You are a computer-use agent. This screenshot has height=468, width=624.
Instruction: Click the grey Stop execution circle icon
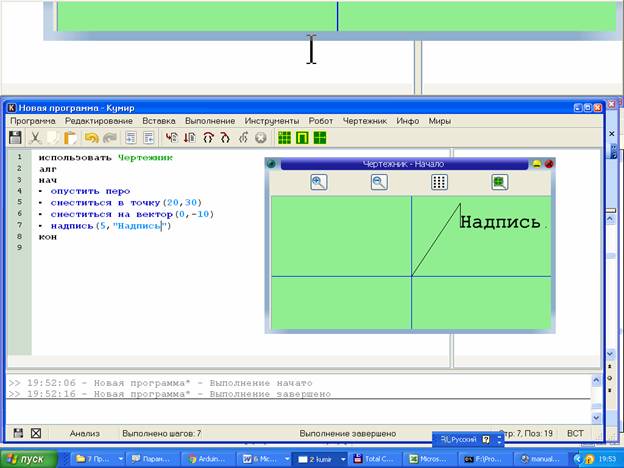[x=261, y=138]
